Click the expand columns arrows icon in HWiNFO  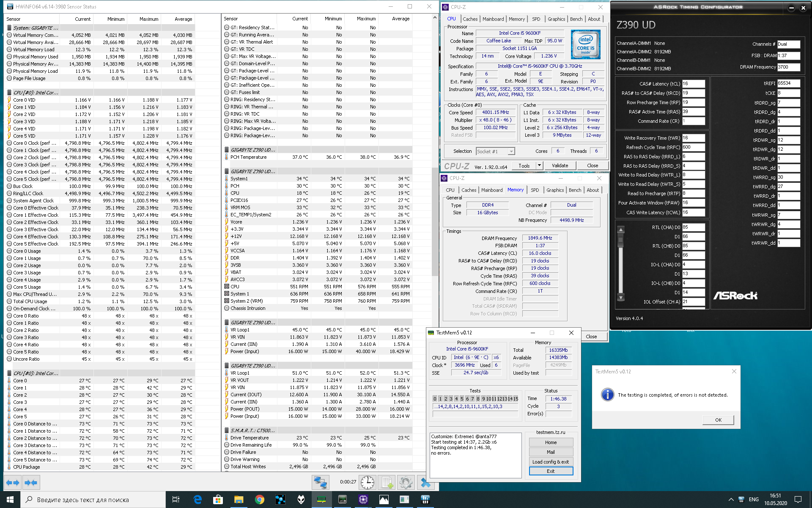tap(12, 483)
